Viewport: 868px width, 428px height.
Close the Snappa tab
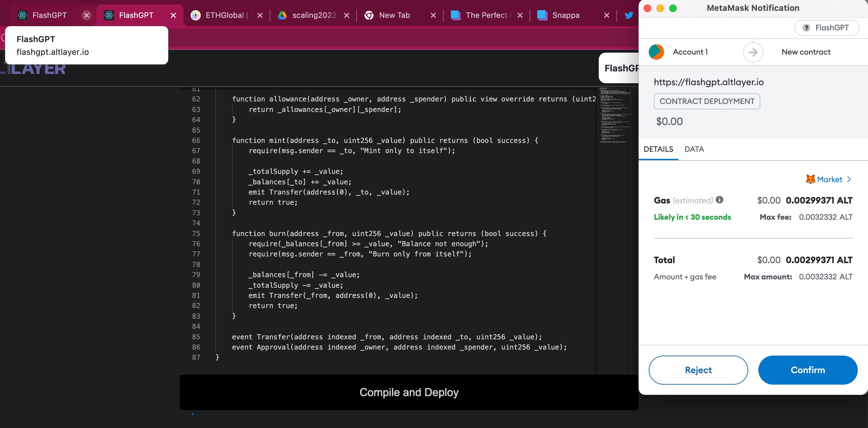[x=606, y=15]
